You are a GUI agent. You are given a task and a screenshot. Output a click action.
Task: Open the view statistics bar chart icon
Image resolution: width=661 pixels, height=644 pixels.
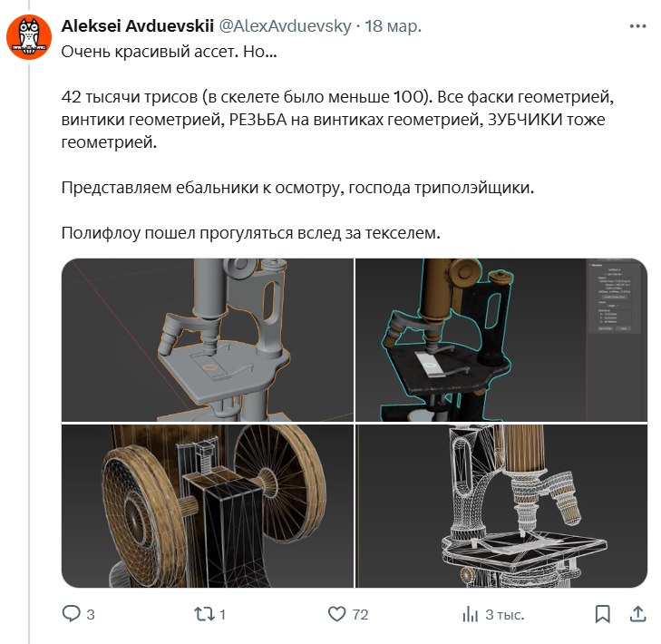click(470, 614)
